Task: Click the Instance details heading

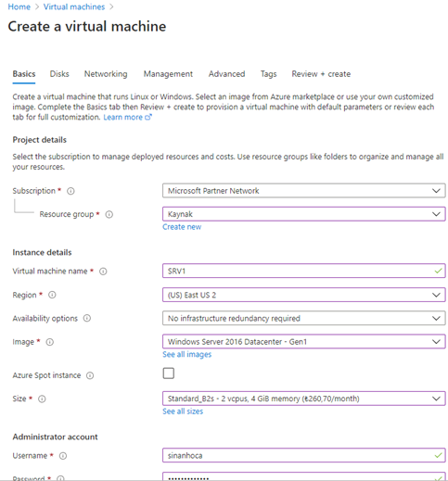Action: coord(42,253)
